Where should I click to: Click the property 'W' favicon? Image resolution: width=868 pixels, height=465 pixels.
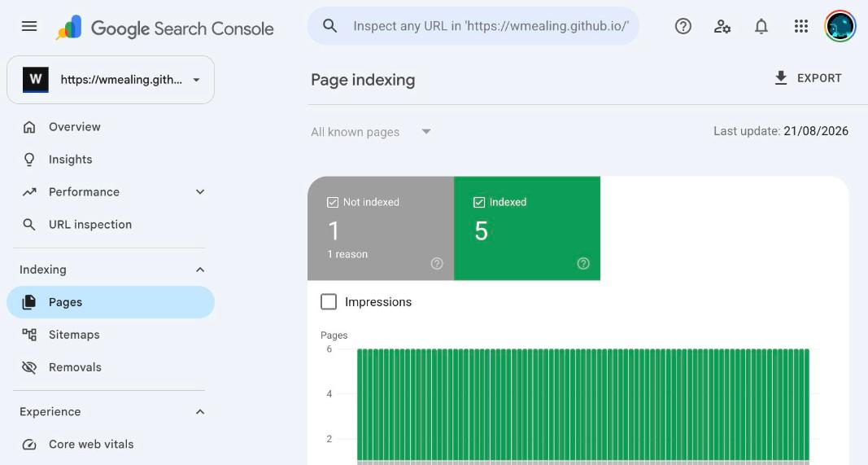click(x=36, y=80)
